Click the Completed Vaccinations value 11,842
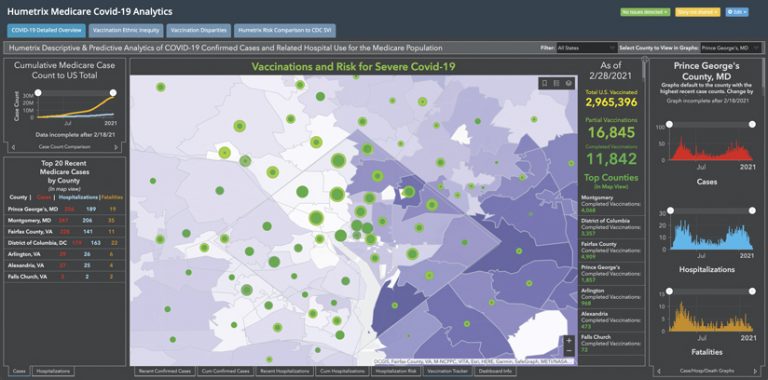Image resolution: width=768 pixels, height=380 pixels. (611, 159)
